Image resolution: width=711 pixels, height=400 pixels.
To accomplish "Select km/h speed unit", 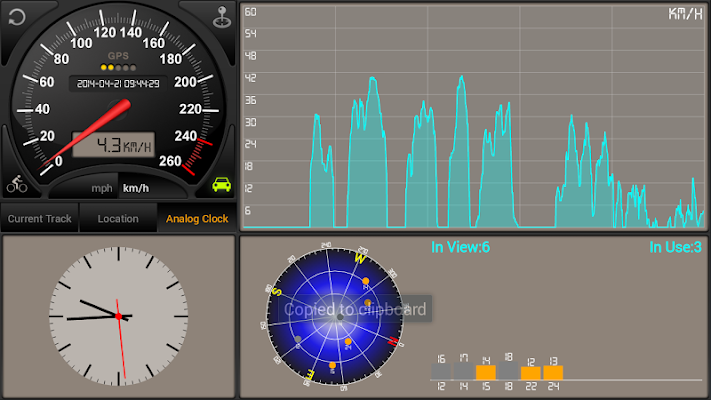I will click(136, 188).
